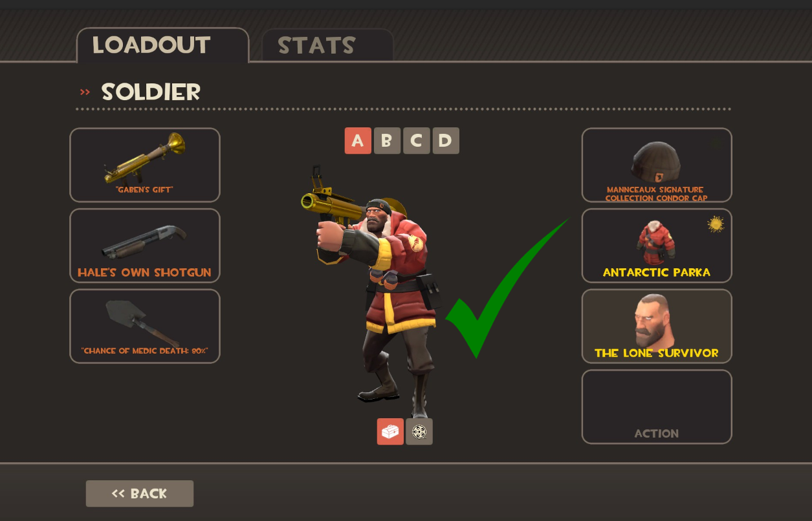Click the unusual effect sun icon on the Parka
Viewport: 812px width, 521px height.
(x=715, y=224)
